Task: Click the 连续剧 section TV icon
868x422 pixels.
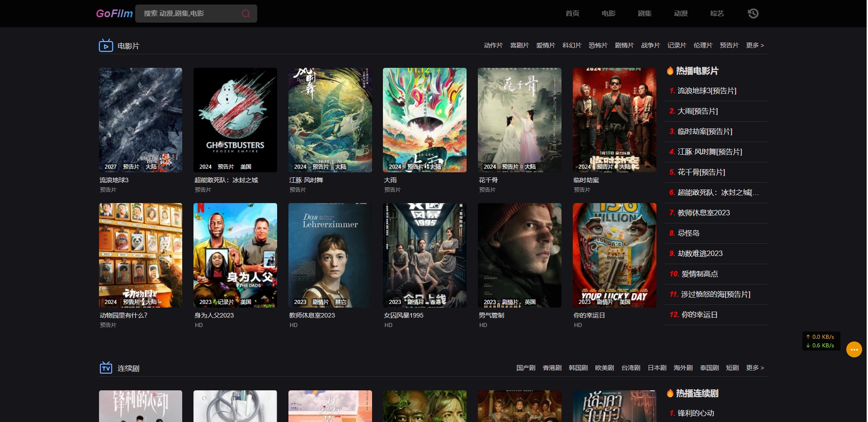Action: 106,368
